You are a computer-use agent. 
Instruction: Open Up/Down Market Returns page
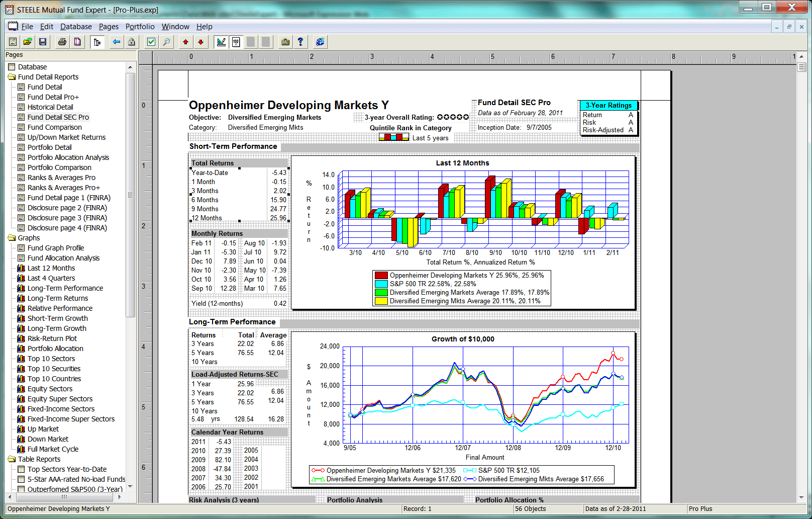pyautogui.click(x=67, y=137)
